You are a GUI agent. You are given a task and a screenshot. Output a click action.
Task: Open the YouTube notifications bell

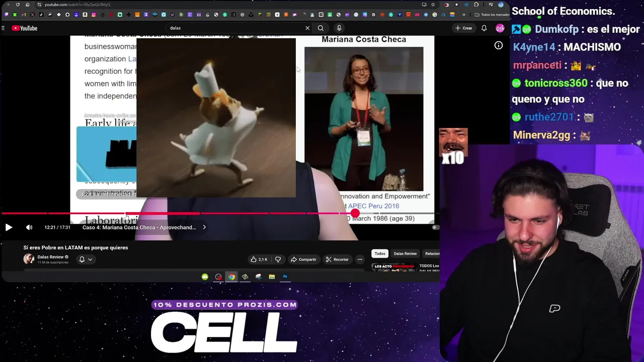pyautogui.click(x=484, y=28)
